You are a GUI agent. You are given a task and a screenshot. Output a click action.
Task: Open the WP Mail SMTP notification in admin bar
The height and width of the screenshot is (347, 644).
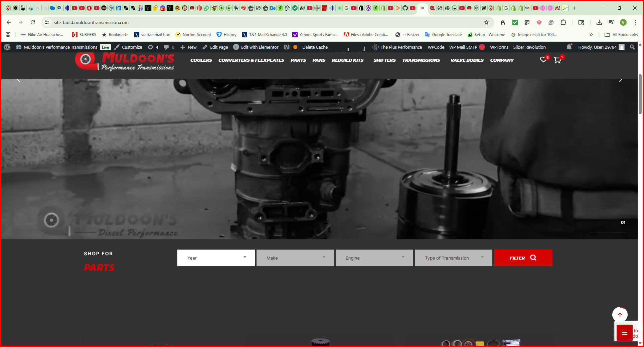tap(481, 47)
